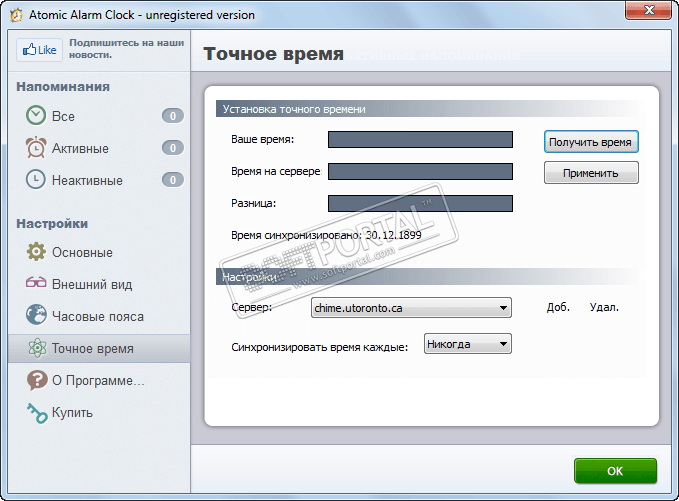Screen dimensions: 679x501
Task: Click the globe icon beside Часовые пояса
Action: [x=36, y=315]
